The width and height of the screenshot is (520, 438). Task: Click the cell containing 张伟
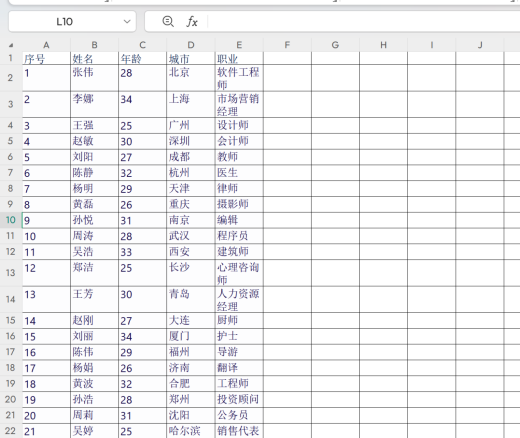[94, 78]
